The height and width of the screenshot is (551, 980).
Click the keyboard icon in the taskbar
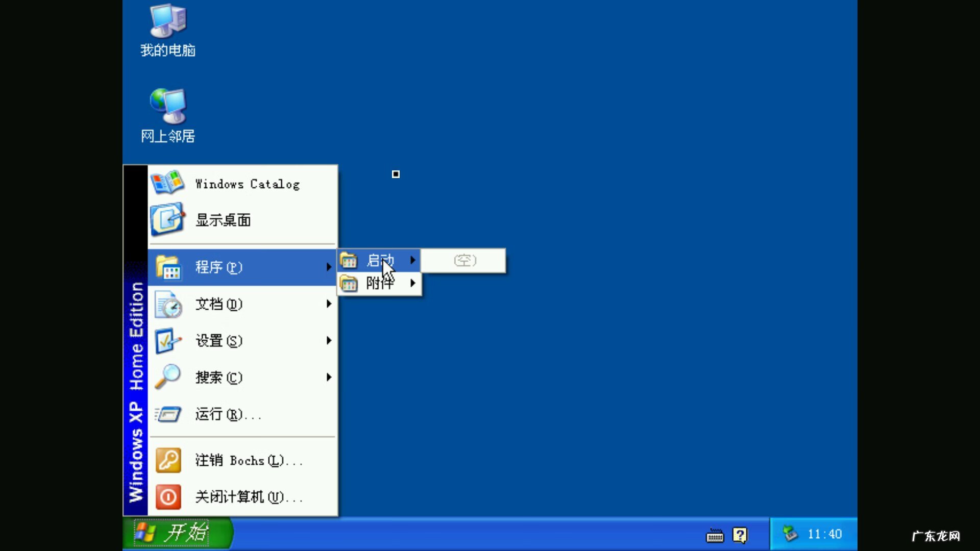(715, 535)
